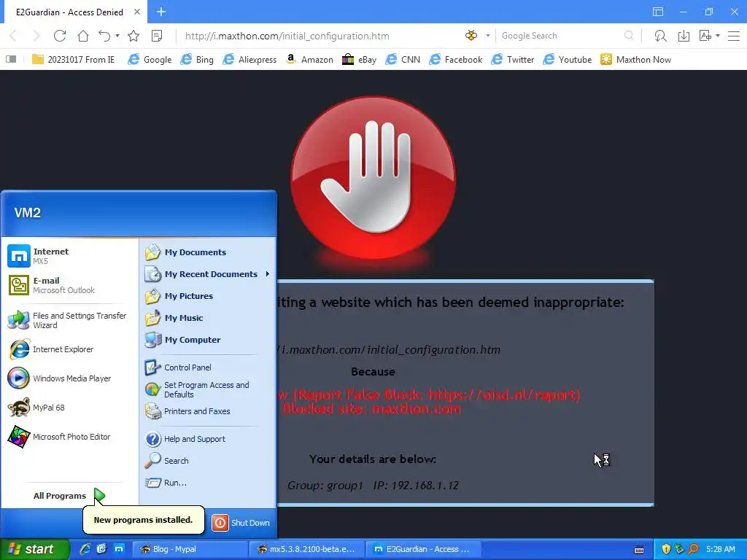Click the undo closed tab icon

(104, 36)
